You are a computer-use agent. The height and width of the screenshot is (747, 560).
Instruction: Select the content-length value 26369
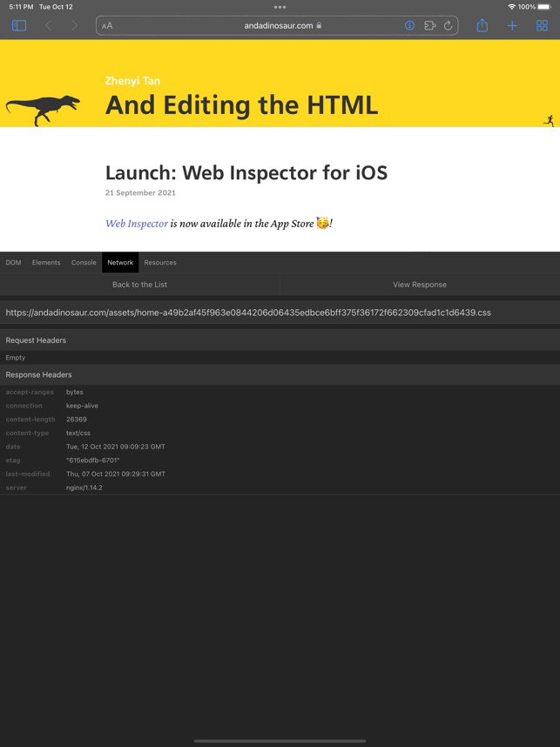coord(77,420)
